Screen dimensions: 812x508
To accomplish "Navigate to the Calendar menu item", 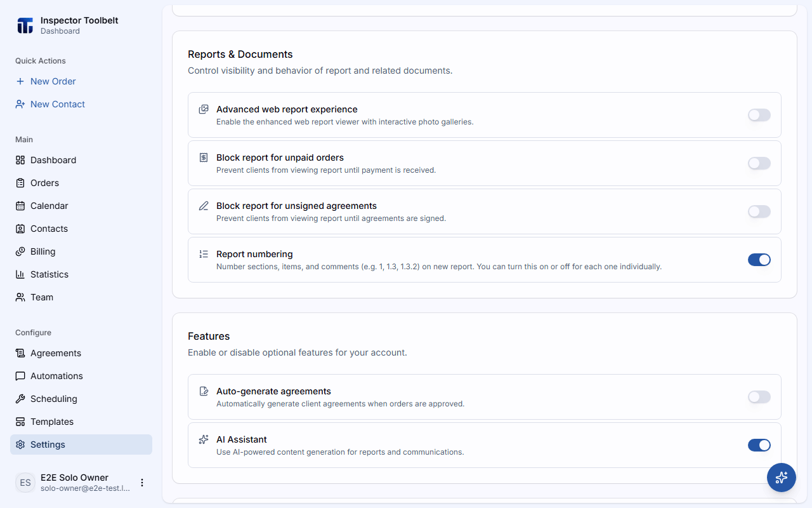I will tap(81, 206).
